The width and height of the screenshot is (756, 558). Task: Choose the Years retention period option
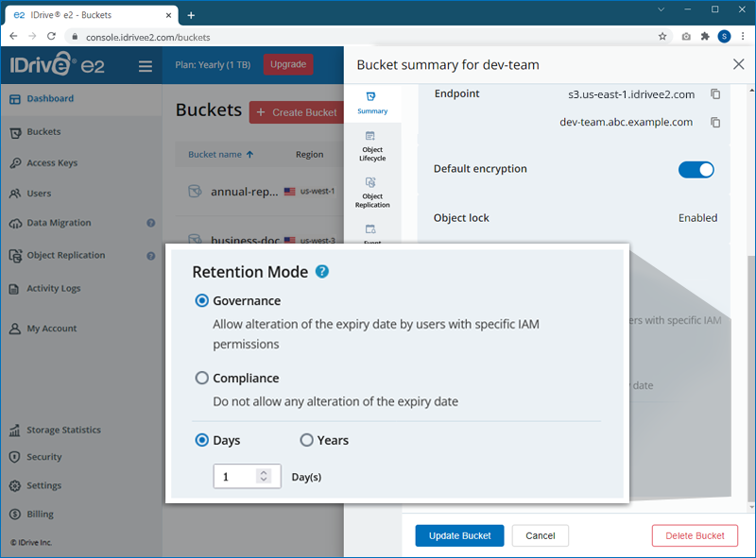[x=306, y=440]
